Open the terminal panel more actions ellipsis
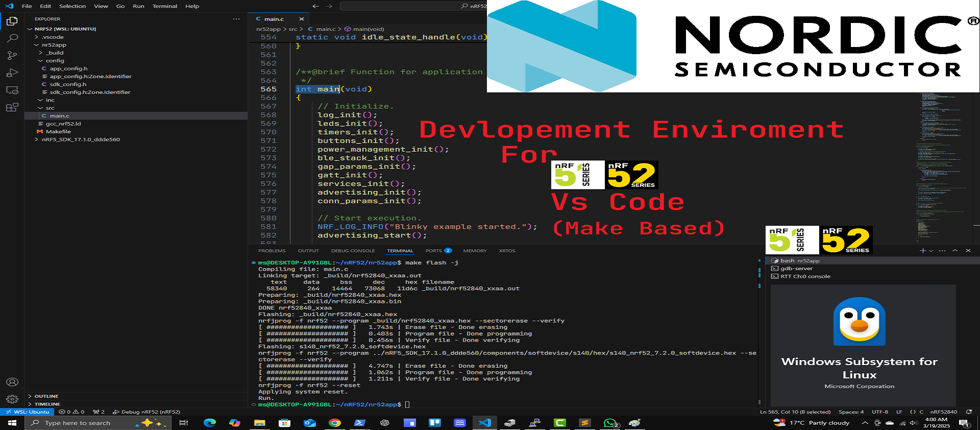This screenshot has height=430, width=980. 942,251
